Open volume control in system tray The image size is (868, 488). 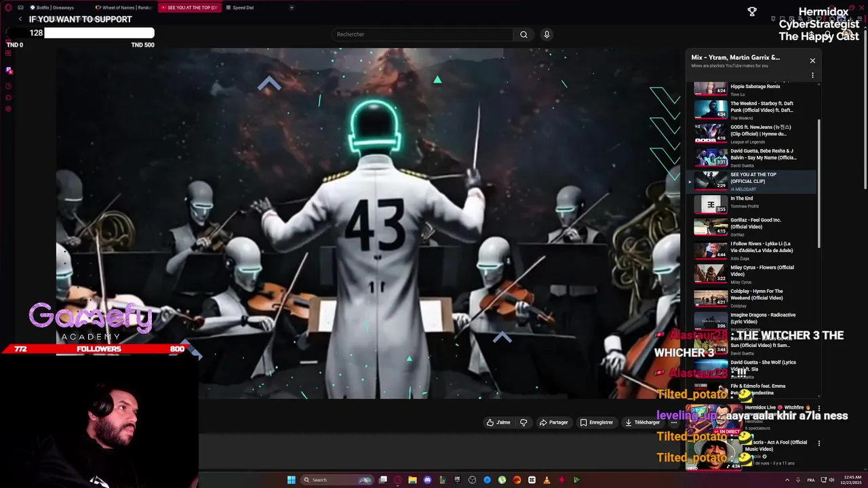coord(832,480)
